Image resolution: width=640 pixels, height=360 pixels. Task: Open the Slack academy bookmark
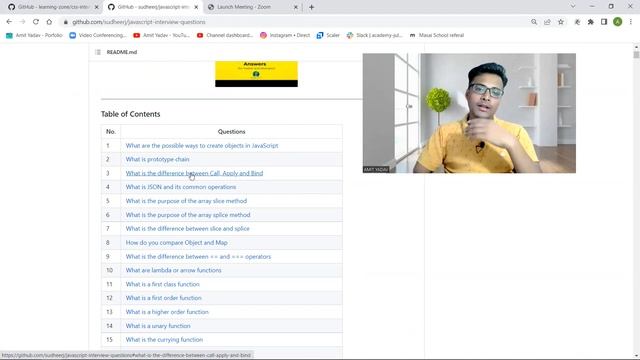click(x=374, y=36)
